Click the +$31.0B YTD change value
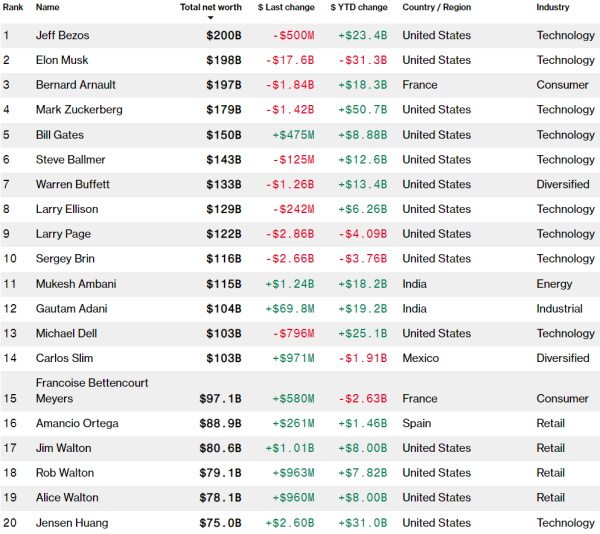The image size is (600, 534). pyautogui.click(x=363, y=523)
